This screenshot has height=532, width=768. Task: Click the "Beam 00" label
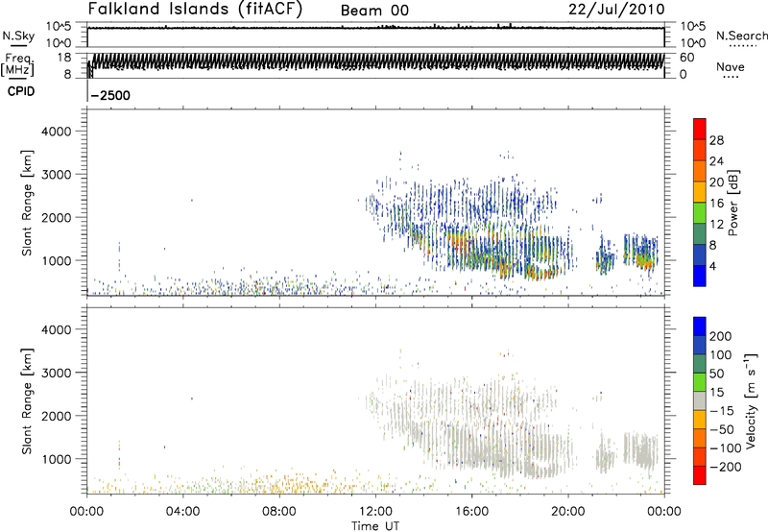pyautogui.click(x=374, y=11)
